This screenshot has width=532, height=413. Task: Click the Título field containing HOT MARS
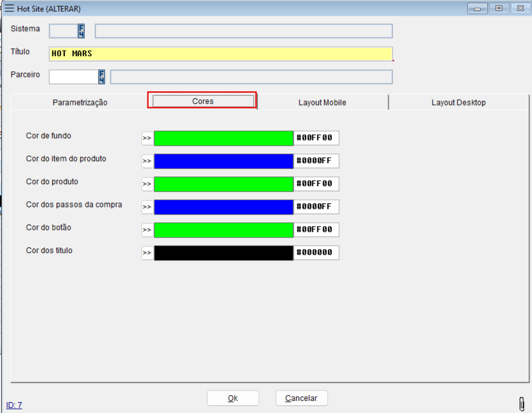(x=221, y=54)
